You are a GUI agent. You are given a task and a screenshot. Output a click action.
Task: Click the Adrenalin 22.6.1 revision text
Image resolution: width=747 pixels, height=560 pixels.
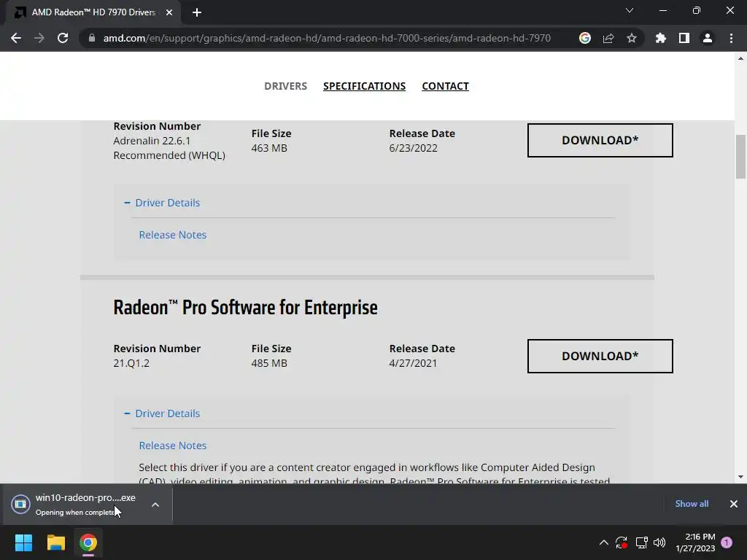tap(152, 141)
